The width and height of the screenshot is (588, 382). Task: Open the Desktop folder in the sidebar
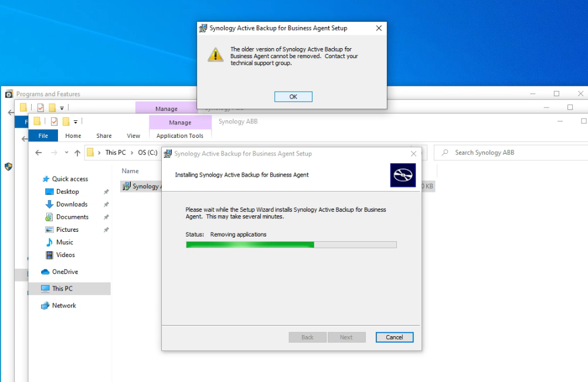point(67,192)
